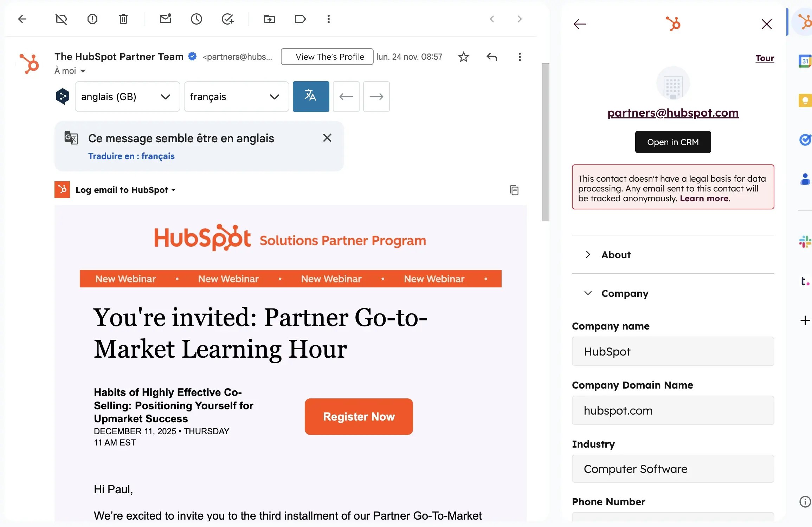Mark the email as unread
Screen dimensions: 812x527
click(x=165, y=19)
